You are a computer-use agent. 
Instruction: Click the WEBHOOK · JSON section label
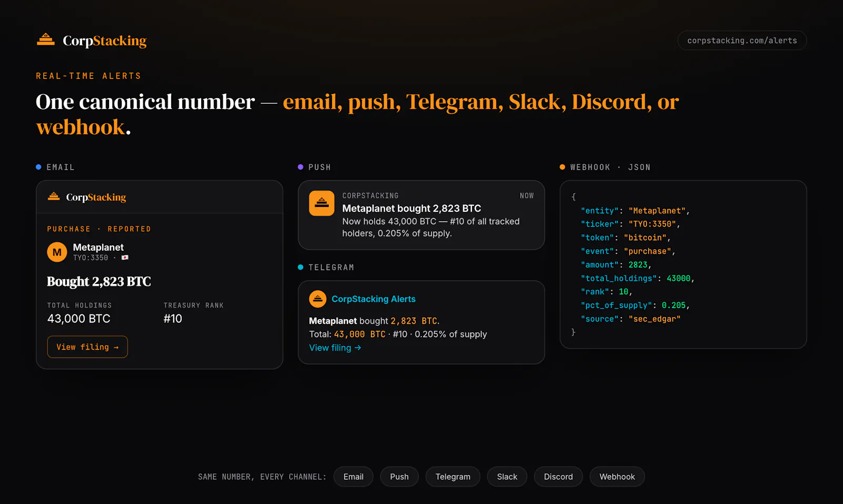click(x=610, y=167)
